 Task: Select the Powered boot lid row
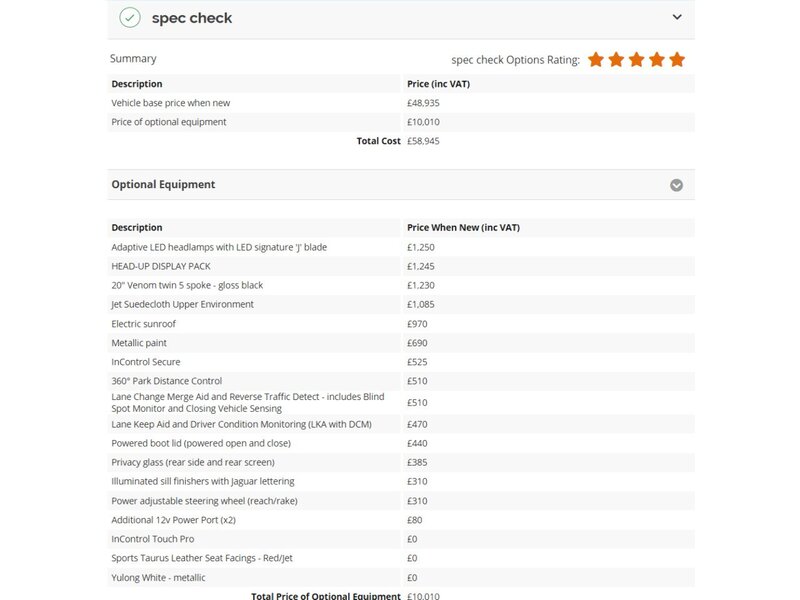click(x=401, y=443)
